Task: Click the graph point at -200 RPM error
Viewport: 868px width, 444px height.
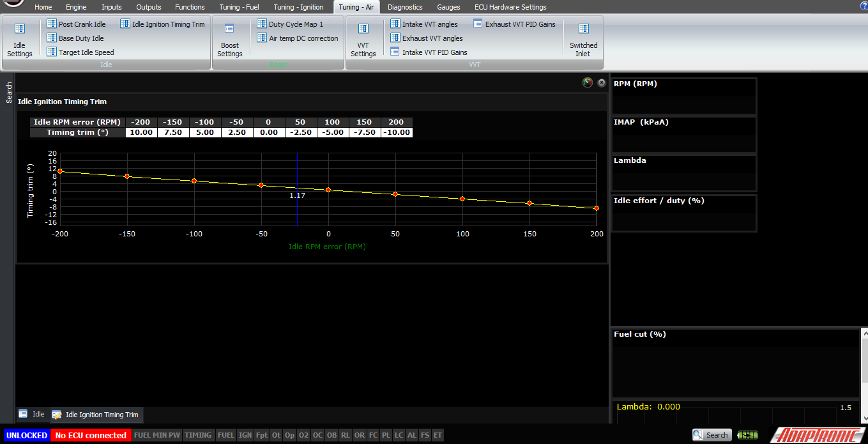Action: pyautogui.click(x=60, y=171)
